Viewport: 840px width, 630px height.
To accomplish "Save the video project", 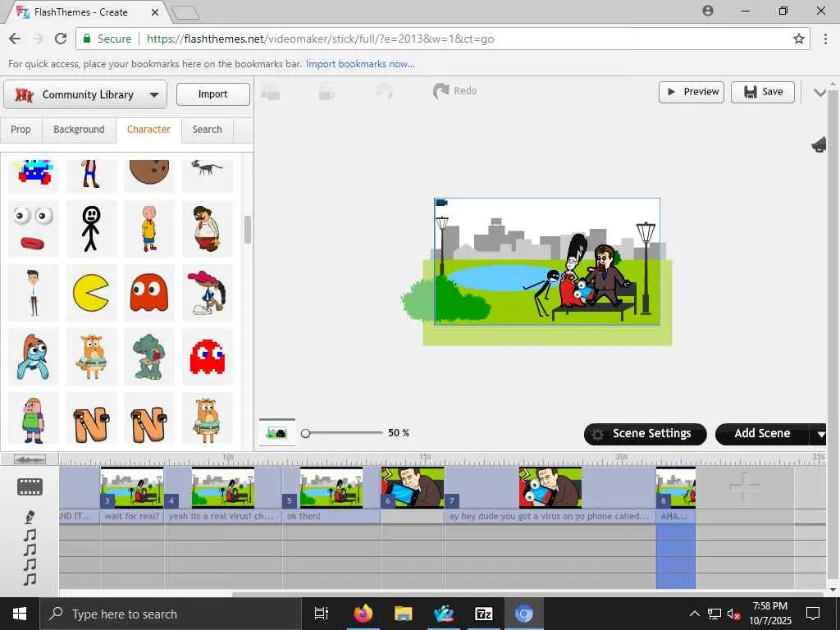I will click(x=762, y=92).
